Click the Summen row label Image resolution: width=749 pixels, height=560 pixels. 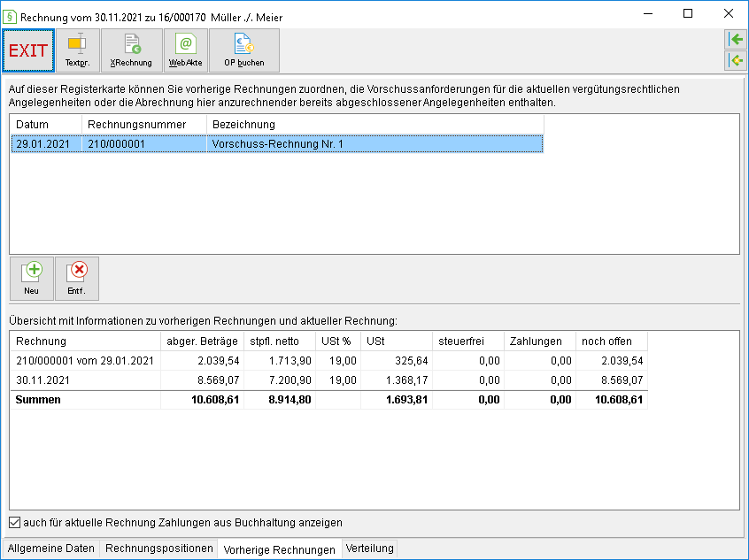(x=38, y=400)
